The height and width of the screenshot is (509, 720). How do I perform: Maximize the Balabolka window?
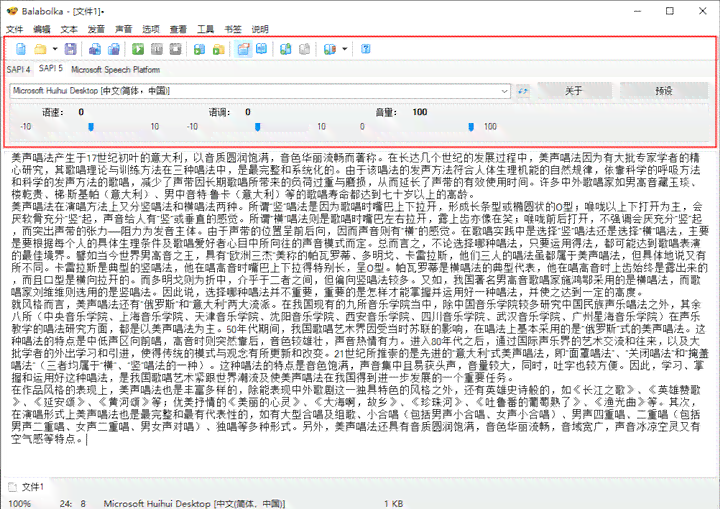[669, 11]
